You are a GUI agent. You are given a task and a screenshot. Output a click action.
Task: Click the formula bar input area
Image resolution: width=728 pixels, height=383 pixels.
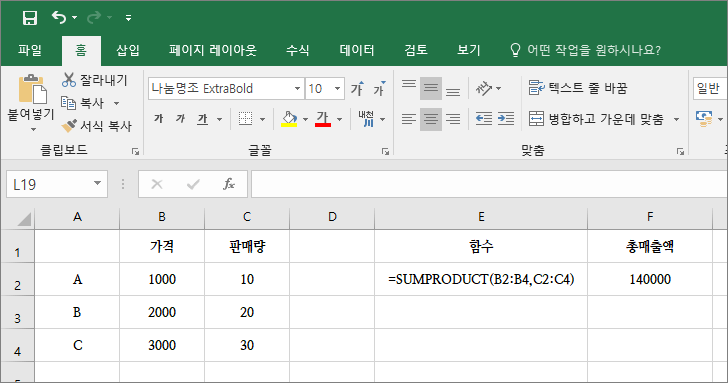coord(489,184)
